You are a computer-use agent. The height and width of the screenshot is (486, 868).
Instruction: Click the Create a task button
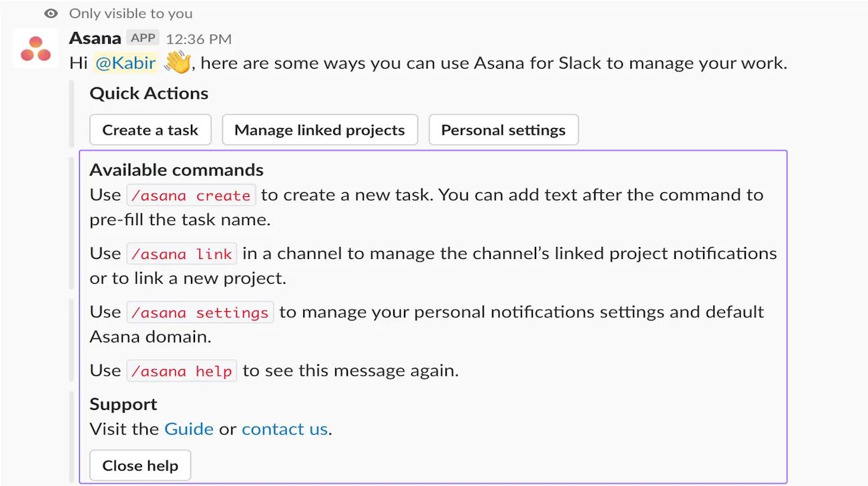[x=150, y=130]
